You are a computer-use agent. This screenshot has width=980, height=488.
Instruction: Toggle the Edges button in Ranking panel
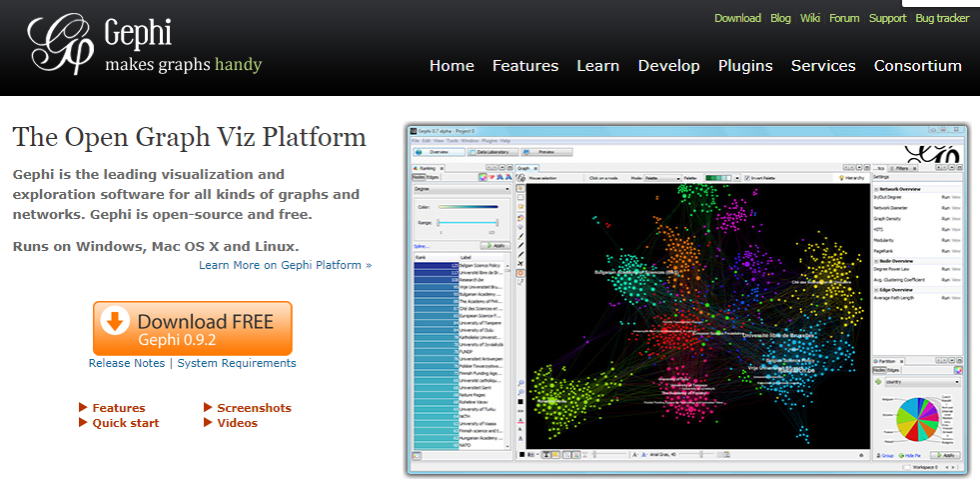coord(433,177)
